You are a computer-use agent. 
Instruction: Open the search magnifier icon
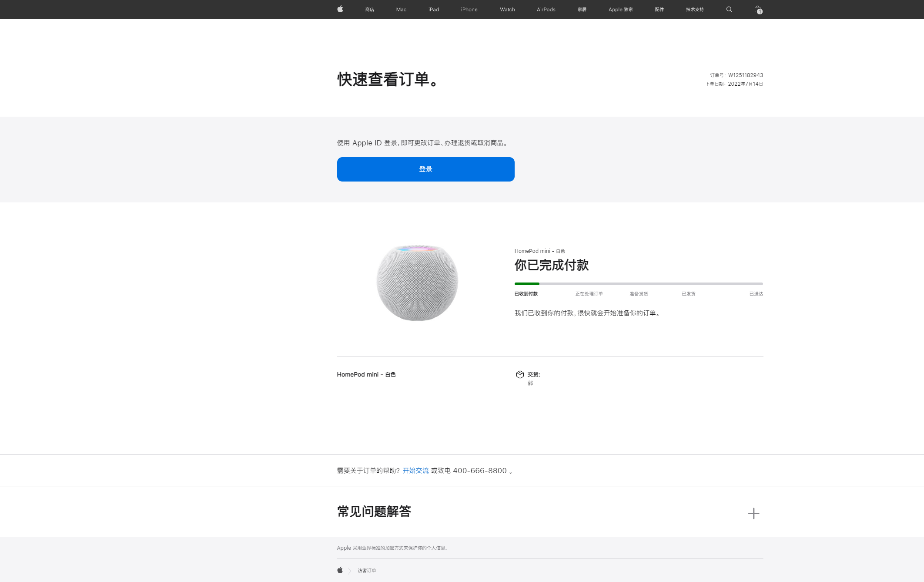click(729, 9)
